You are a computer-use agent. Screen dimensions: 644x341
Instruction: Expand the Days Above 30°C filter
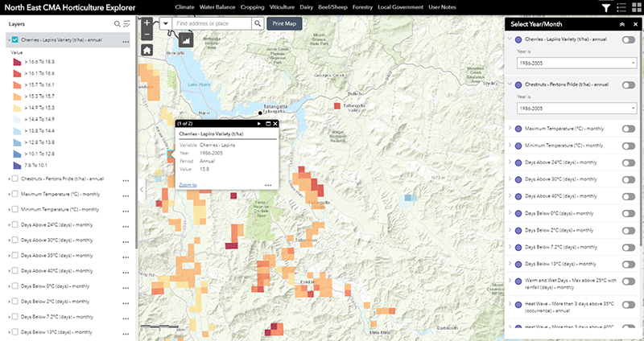(510, 179)
